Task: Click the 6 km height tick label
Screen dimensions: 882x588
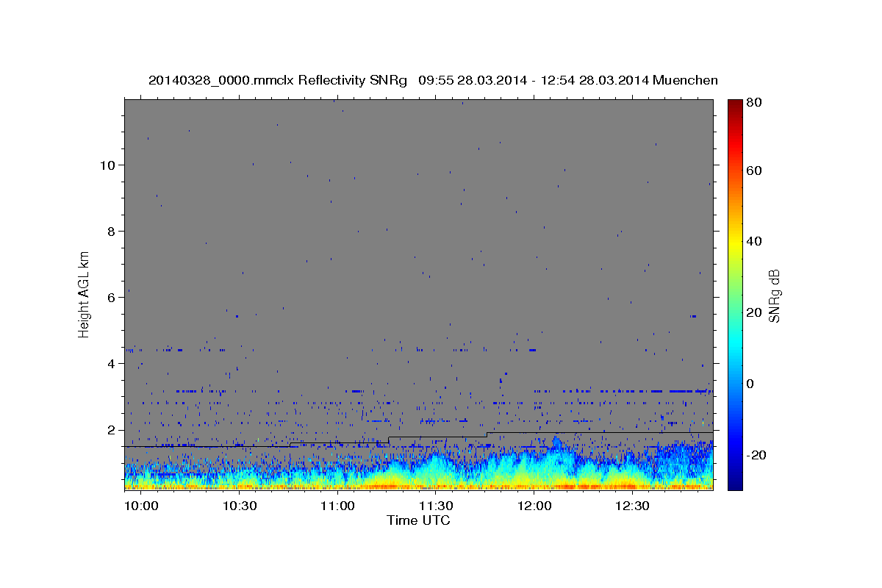Action: click(111, 297)
